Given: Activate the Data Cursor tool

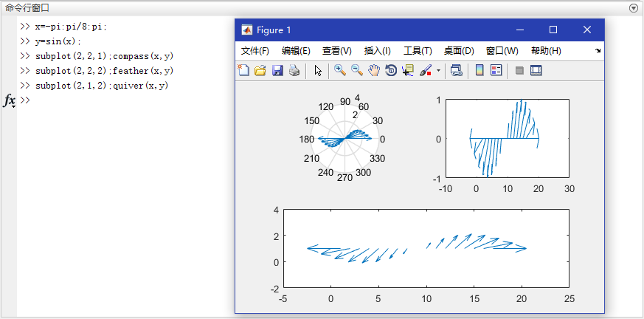Looking at the screenshot, I should pos(408,71).
